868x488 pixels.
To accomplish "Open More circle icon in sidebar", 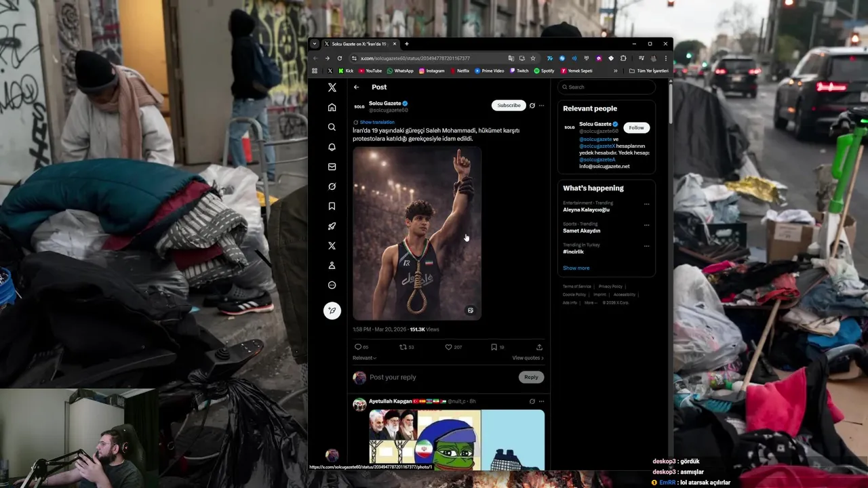I will pyautogui.click(x=332, y=285).
